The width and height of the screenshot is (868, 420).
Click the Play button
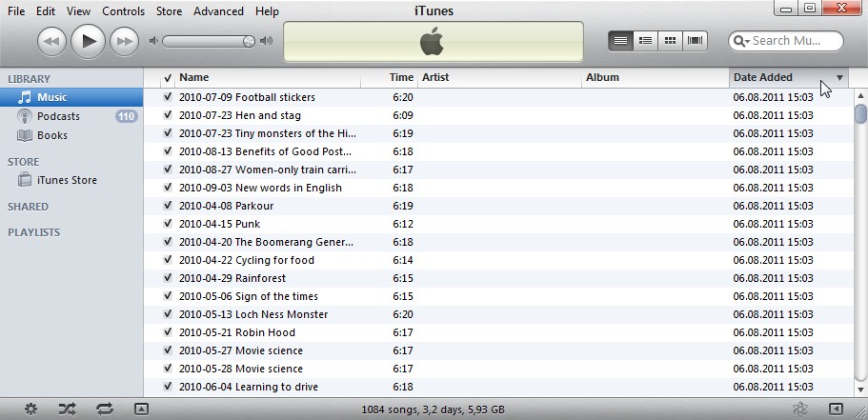pyautogui.click(x=88, y=42)
